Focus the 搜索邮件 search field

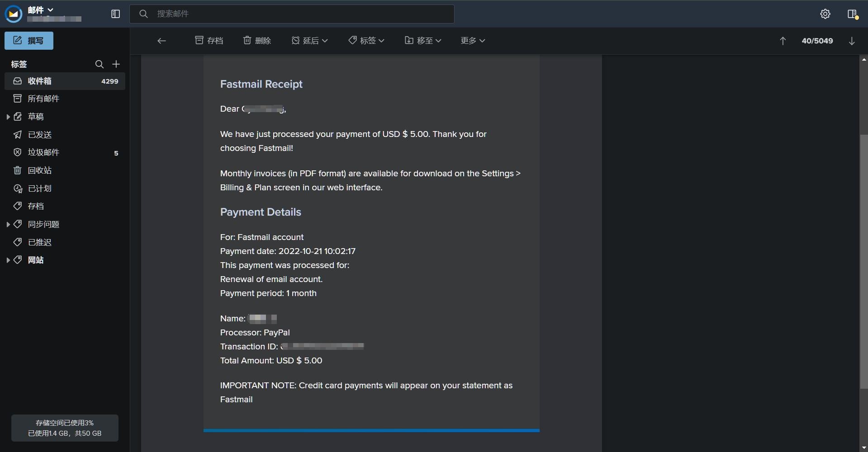(292, 14)
